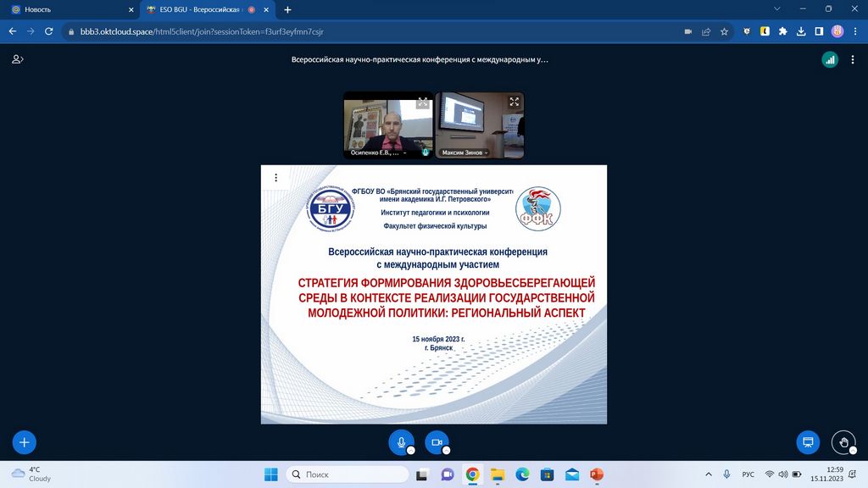
Task: Check the green connection status indicator
Action: coord(830,59)
